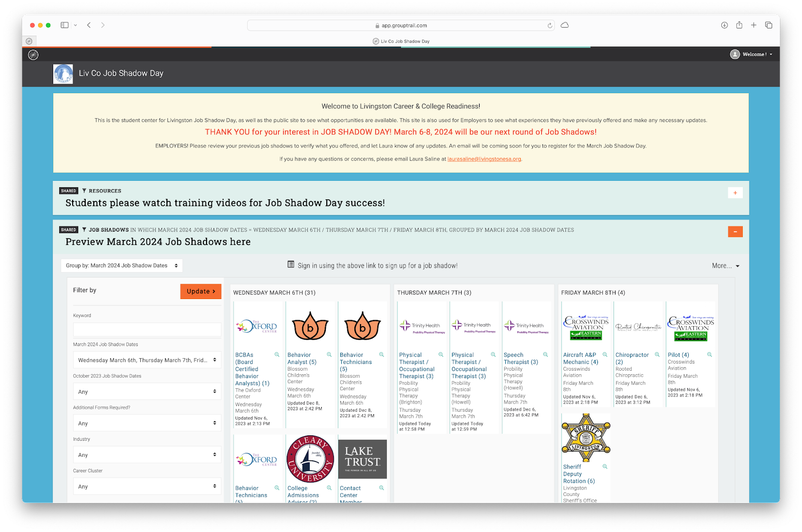Click into the Keyword input field
Image resolution: width=802 pixels, height=532 pixels.
point(147,330)
